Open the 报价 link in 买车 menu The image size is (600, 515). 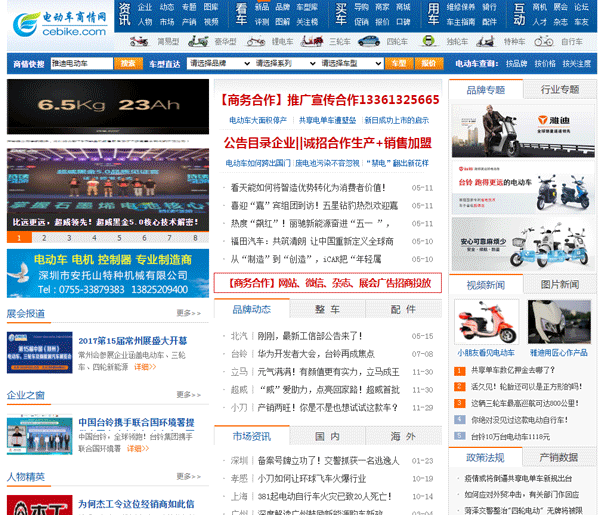pos(382,22)
